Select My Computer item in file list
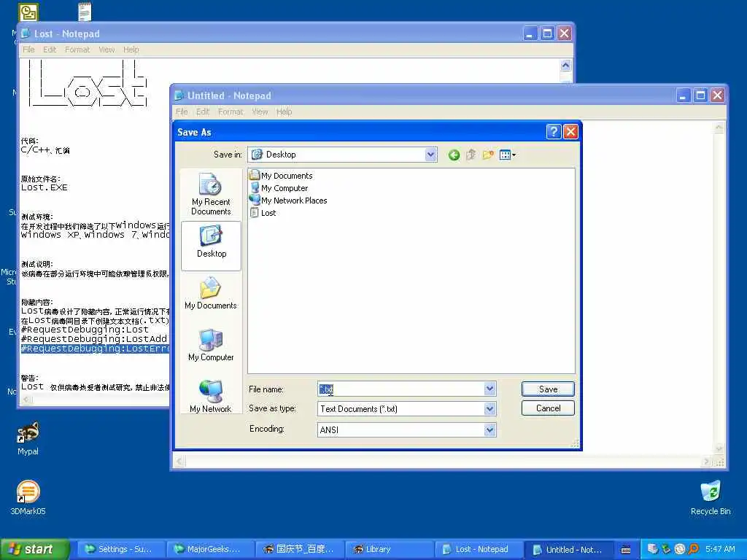 [279, 188]
